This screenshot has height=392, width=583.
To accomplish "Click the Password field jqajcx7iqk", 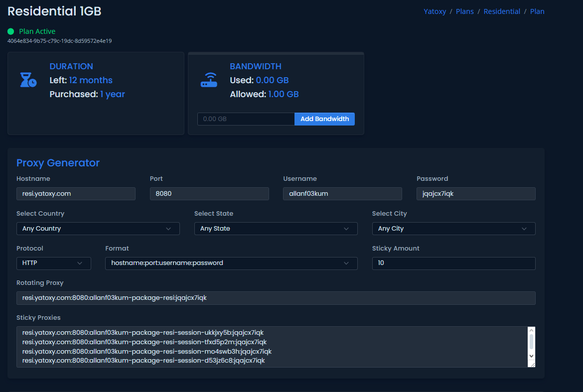I will coord(476,194).
